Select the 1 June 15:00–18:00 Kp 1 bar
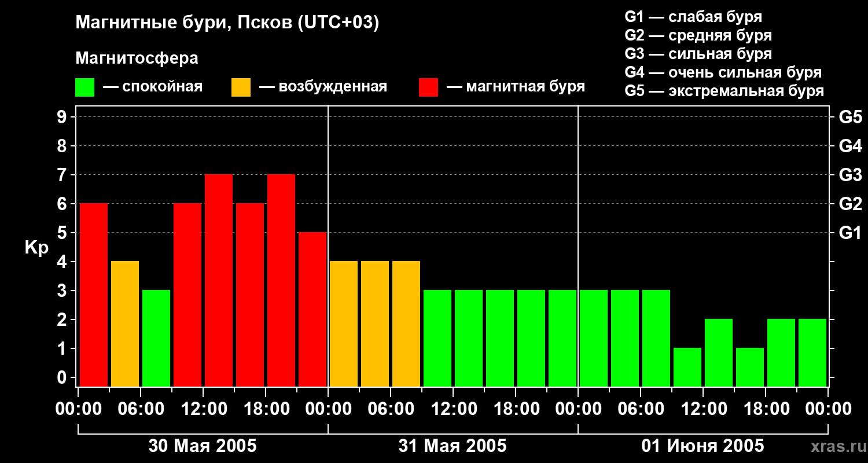The width and height of the screenshot is (868, 463). (750, 367)
